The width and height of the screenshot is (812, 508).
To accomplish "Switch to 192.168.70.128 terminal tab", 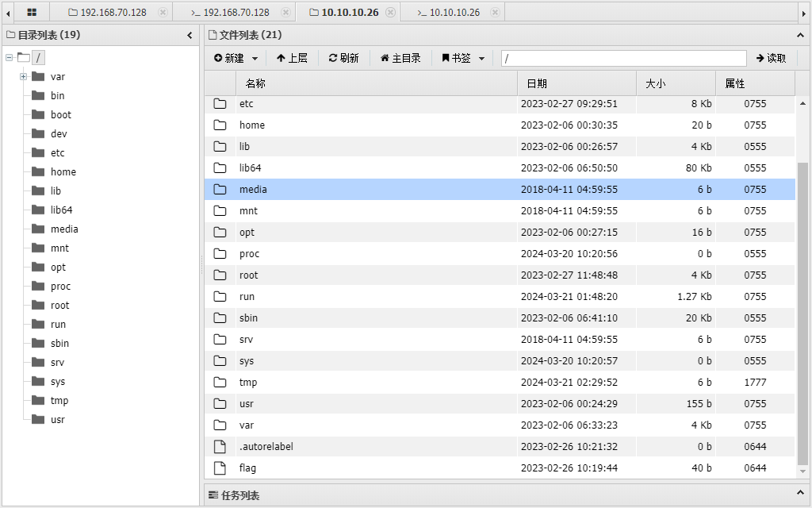I will click(230, 13).
